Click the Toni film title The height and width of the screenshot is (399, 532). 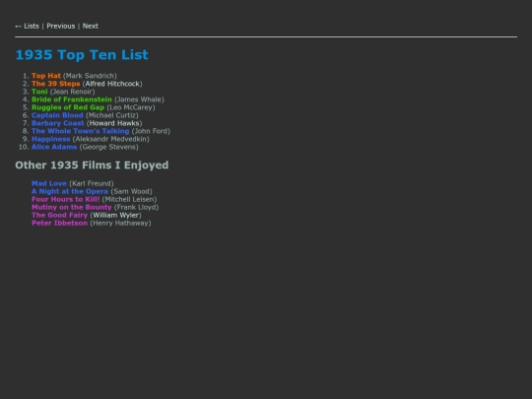point(39,92)
